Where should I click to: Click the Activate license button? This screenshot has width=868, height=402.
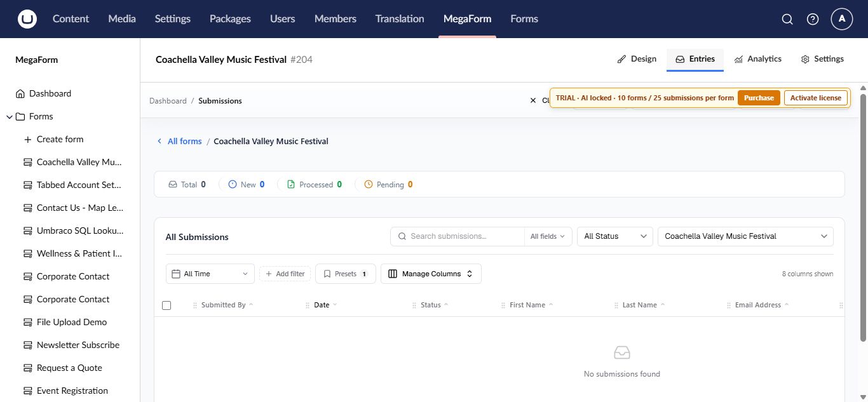(815, 98)
